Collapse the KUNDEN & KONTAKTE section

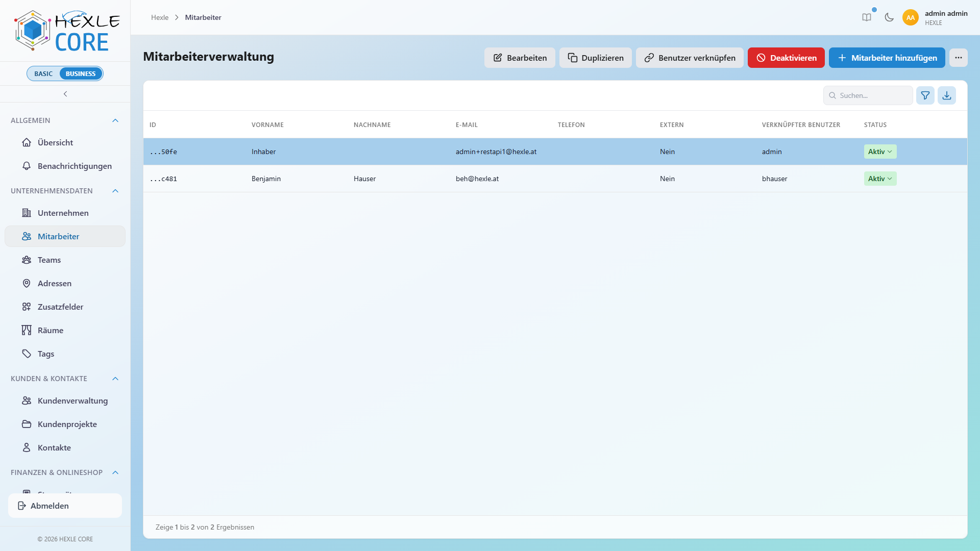click(x=115, y=379)
